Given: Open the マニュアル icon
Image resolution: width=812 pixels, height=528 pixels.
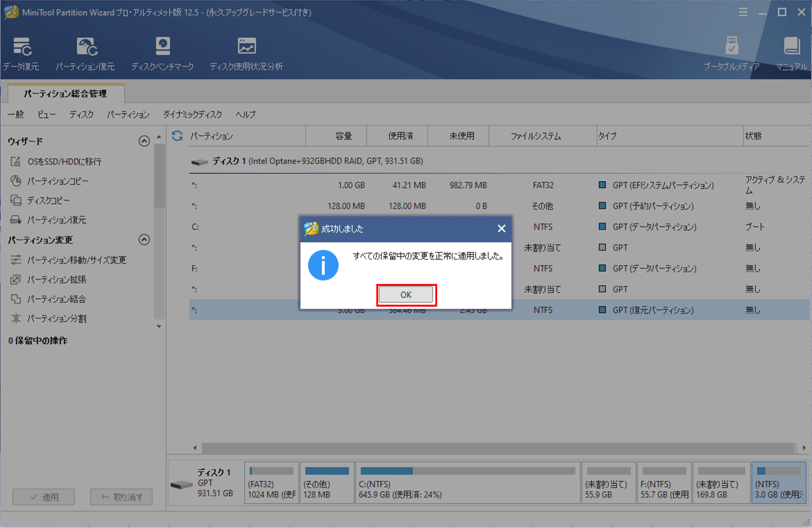Looking at the screenshot, I should click(791, 54).
